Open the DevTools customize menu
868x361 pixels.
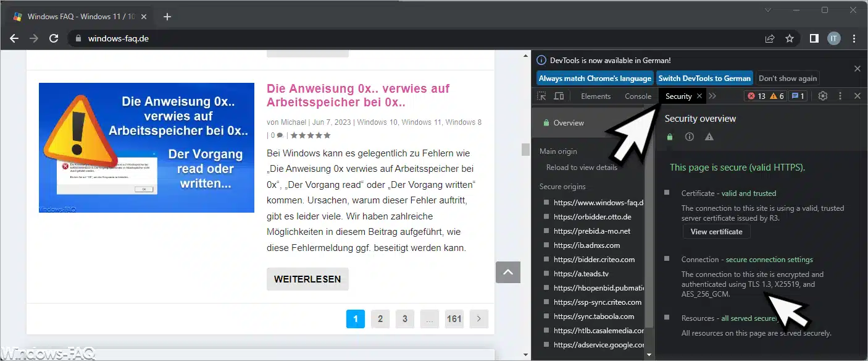840,96
